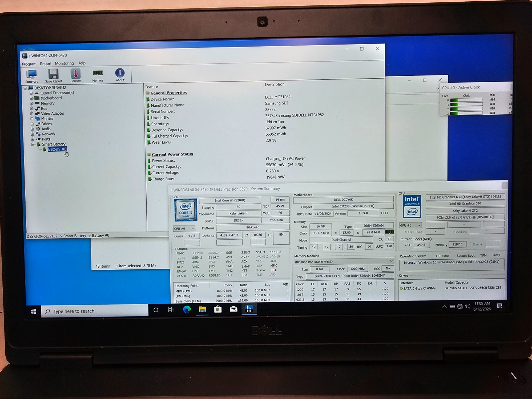This screenshot has width=532, height=399.
Task: Open Sensors thermometer icon
Action: [76, 75]
